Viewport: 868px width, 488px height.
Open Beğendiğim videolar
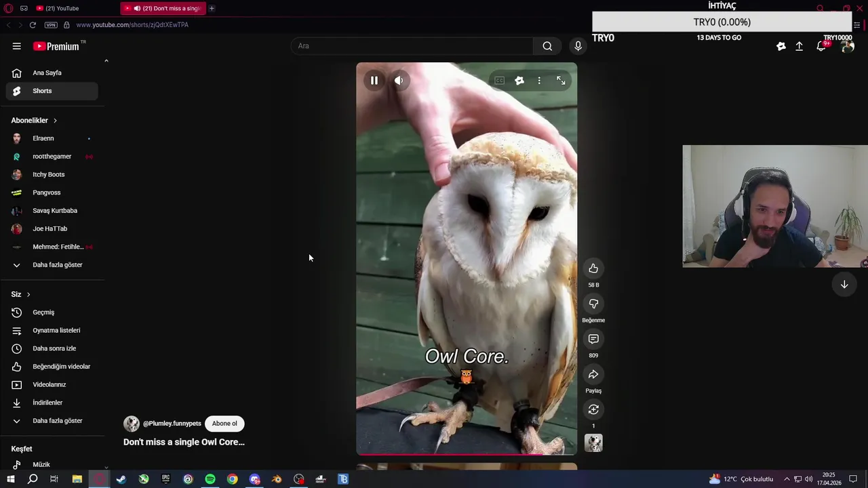[x=52, y=367]
